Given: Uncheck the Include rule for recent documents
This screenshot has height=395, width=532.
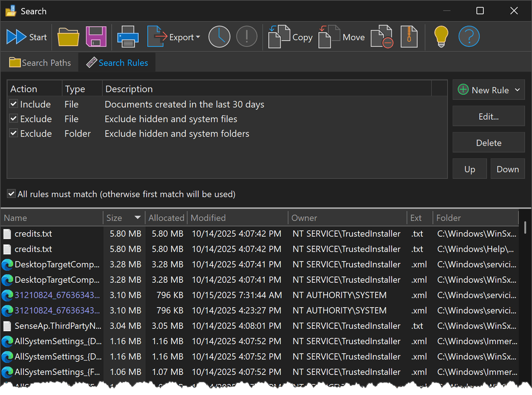Looking at the screenshot, I should click(x=13, y=104).
